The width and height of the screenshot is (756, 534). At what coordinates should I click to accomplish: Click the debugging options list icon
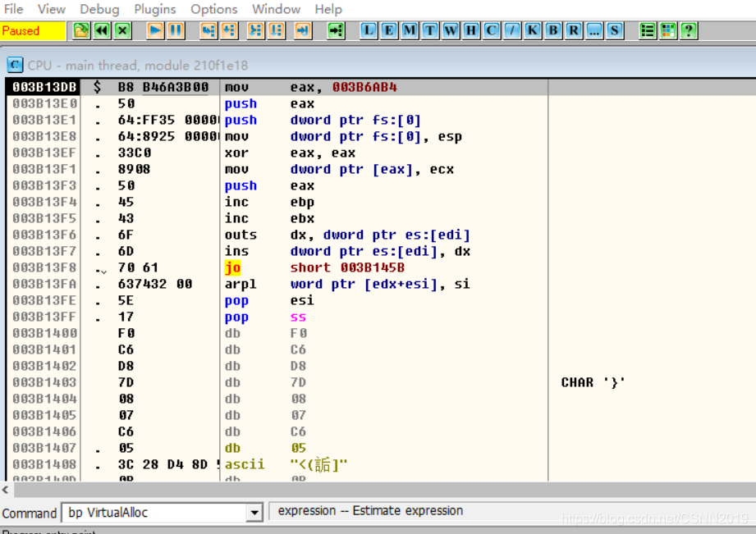pyautogui.click(x=647, y=31)
